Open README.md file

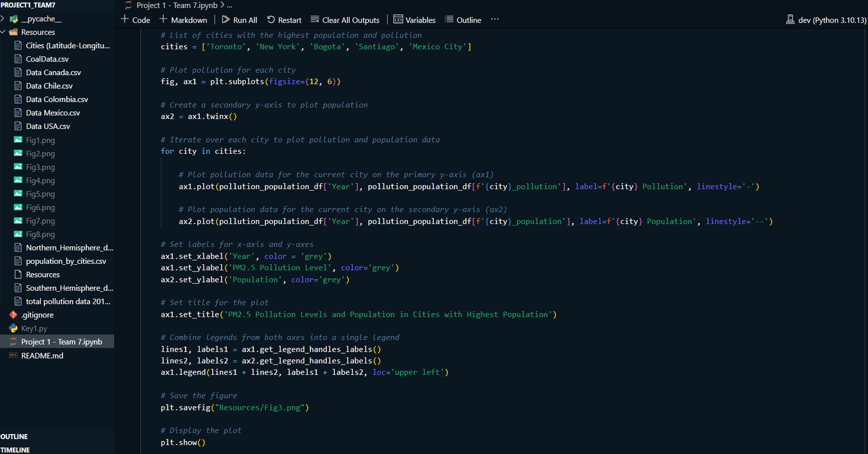pyautogui.click(x=42, y=356)
